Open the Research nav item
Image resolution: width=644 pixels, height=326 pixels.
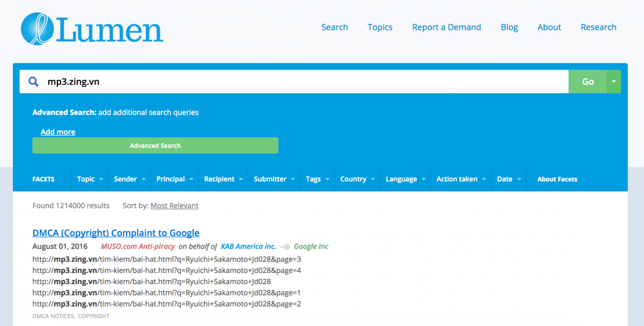pos(598,27)
